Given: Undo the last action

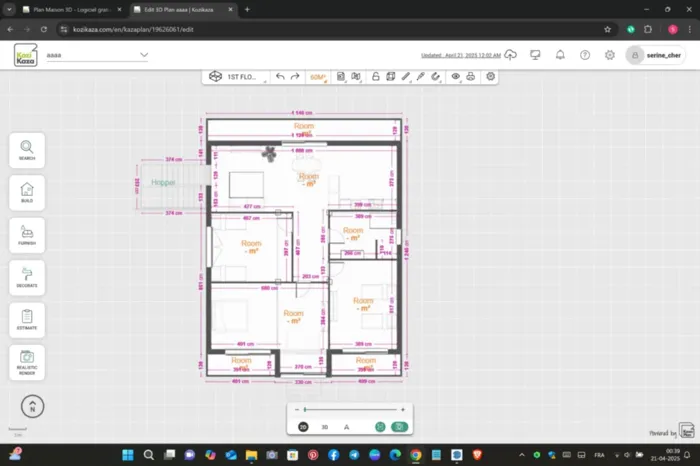Looking at the screenshot, I should click(x=280, y=76).
